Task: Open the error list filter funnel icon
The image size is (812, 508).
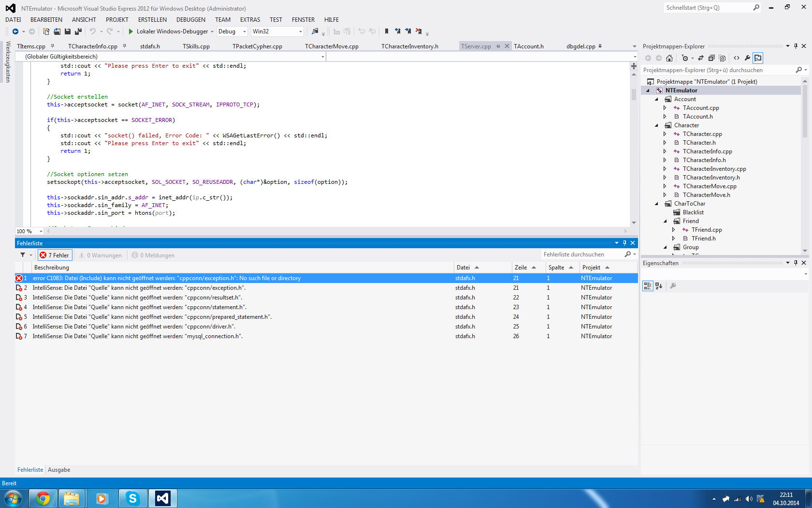Action: (x=23, y=255)
